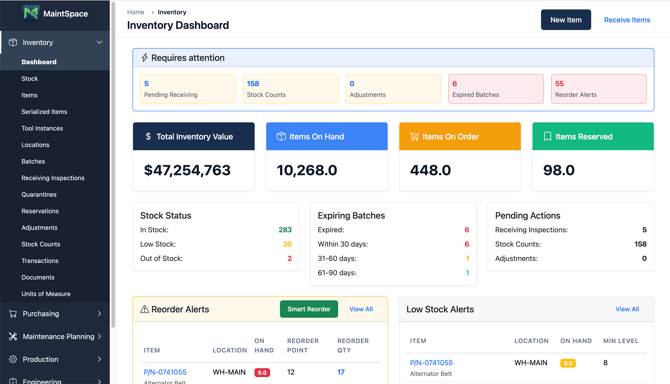The height and width of the screenshot is (384, 670).
Task: Click the $47,254,763 inventory value
Action: (x=187, y=170)
